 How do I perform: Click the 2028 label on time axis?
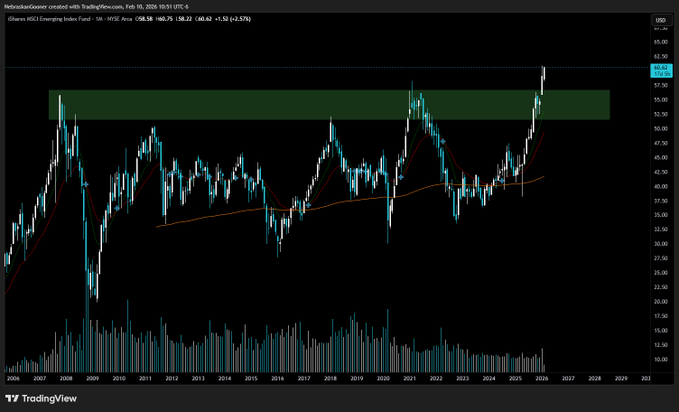pos(594,379)
